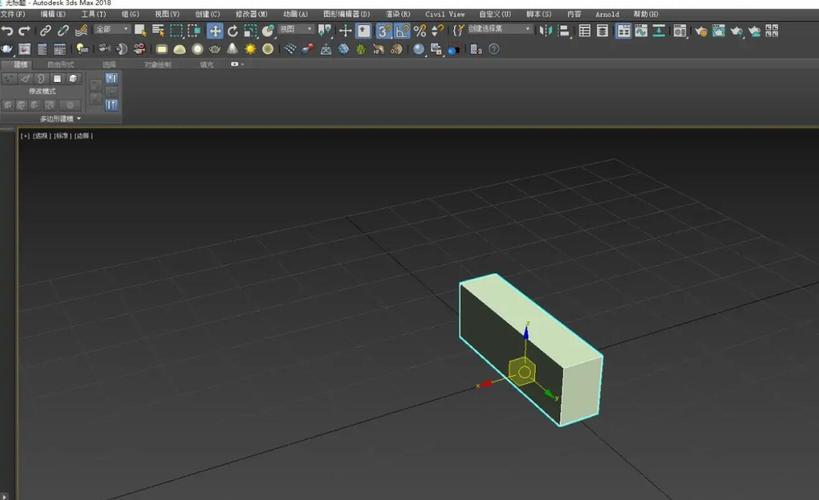
Task: Open the 全部 selection filter dropdown
Action: [x=112, y=29]
